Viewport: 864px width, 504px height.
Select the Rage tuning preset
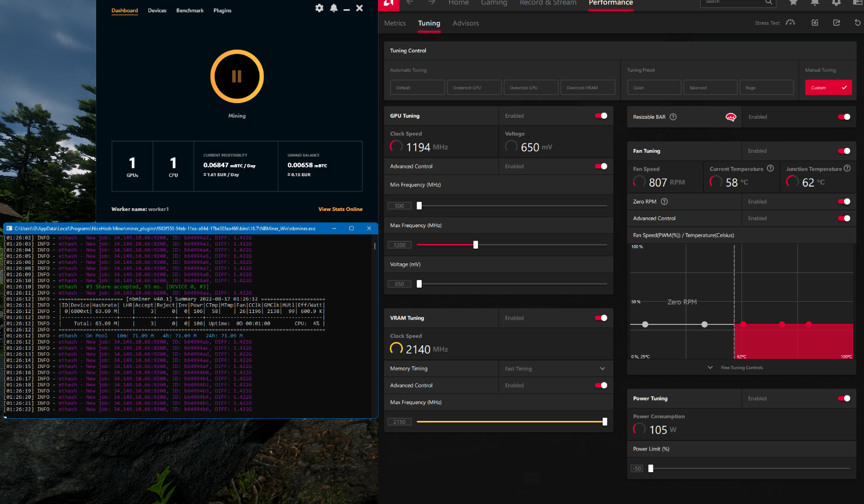tap(766, 87)
